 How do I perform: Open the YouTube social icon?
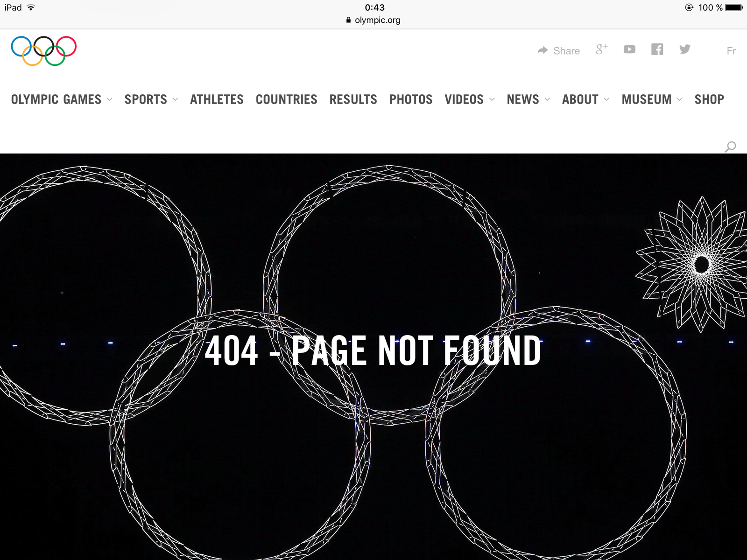(629, 49)
